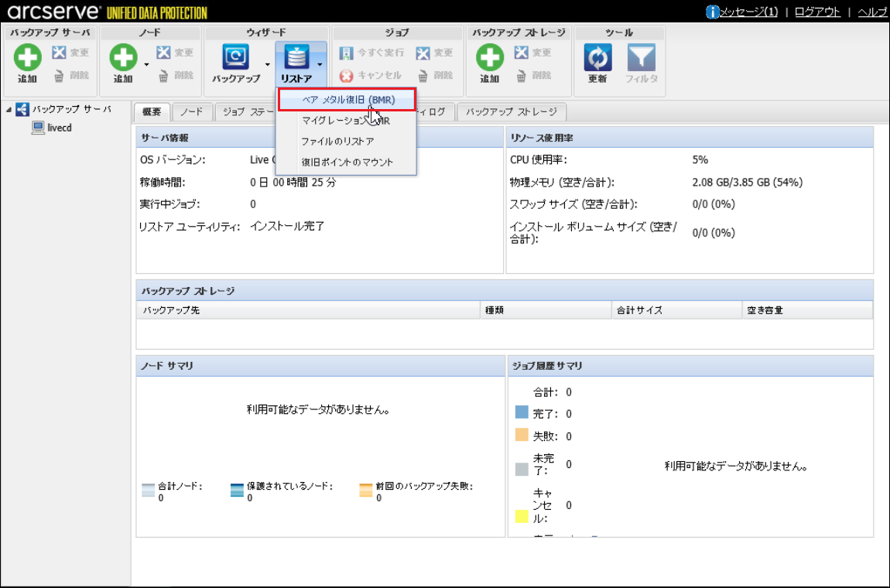Open dropdown arrow next to Backup wizard
The image size is (890, 588).
[x=267, y=65]
